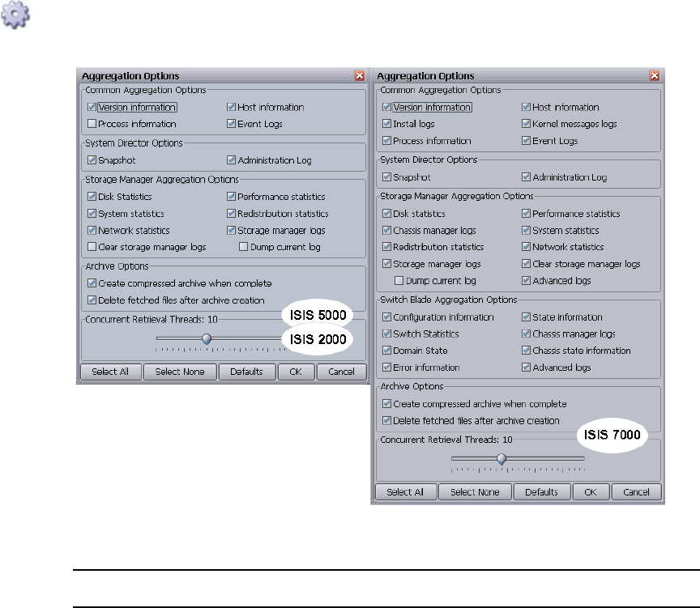Uncheck Install logs option
This screenshot has width=700, height=608.
pyautogui.click(x=387, y=124)
